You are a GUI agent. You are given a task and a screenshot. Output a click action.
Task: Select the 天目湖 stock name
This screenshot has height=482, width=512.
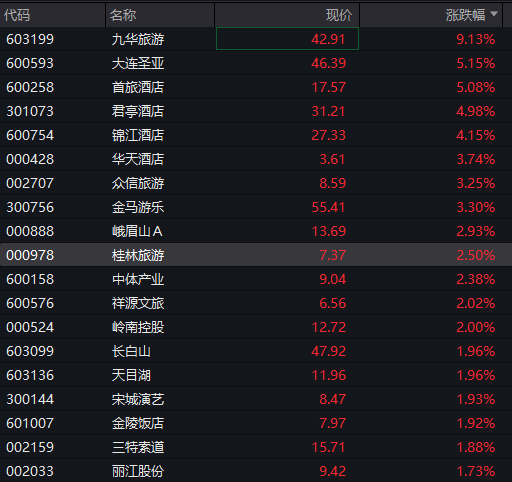click(131, 375)
